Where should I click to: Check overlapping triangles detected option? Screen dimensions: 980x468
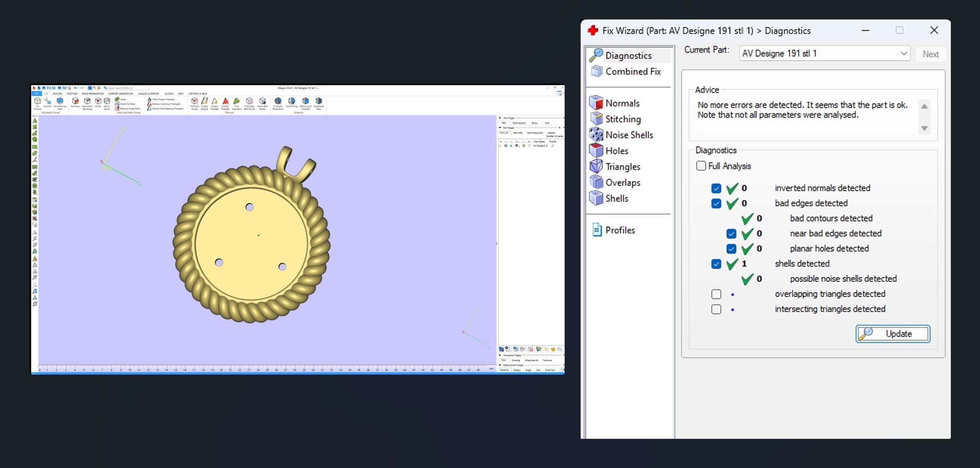pyautogui.click(x=716, y=294)
